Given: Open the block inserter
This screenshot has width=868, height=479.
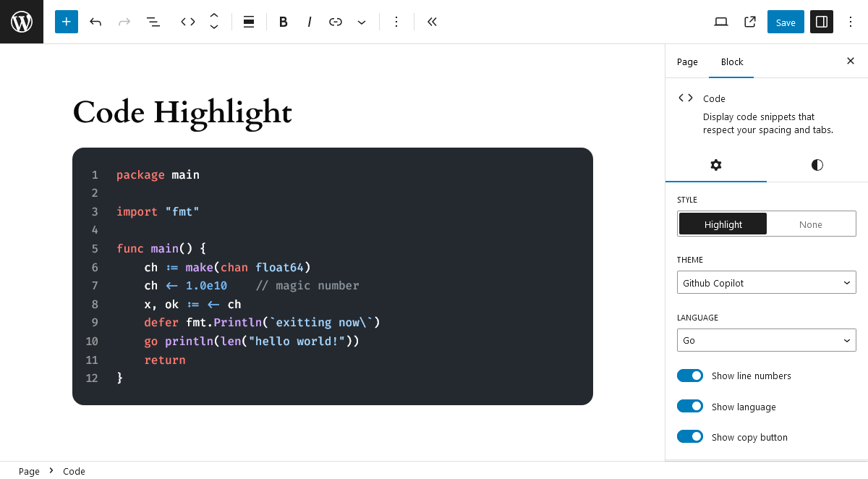Looking at the screenshot, I should [x=66, y=22].
